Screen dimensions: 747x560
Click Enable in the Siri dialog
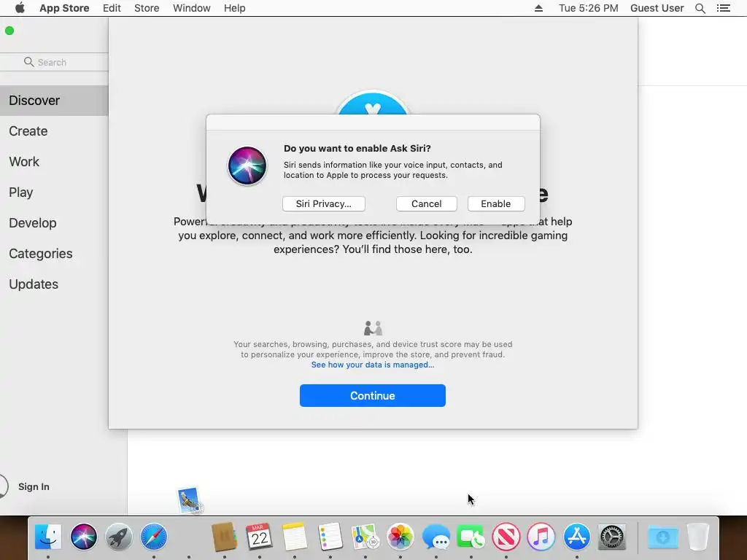point(496,204)
